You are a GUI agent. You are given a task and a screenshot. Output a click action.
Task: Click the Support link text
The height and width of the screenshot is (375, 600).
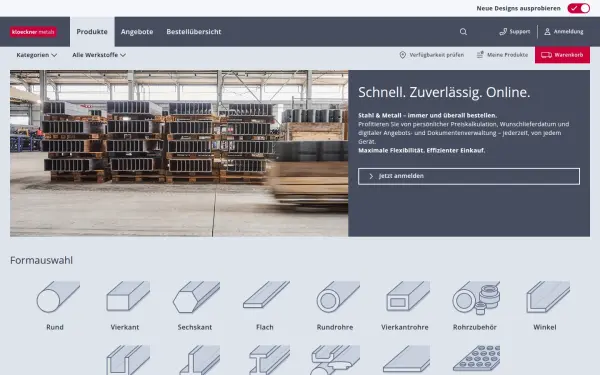click(x=520, y=32)
